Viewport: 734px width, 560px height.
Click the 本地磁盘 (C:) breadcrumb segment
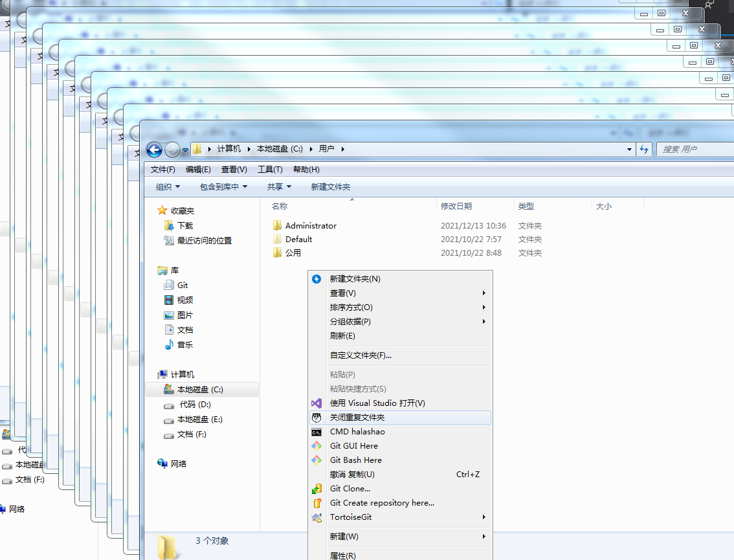[280, 149]
